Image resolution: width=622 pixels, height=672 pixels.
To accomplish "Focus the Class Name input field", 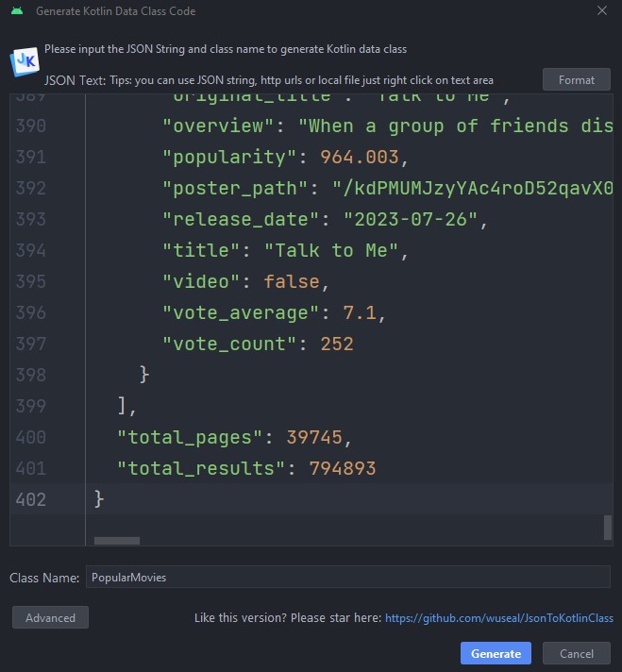I will [x=347, y=577].
